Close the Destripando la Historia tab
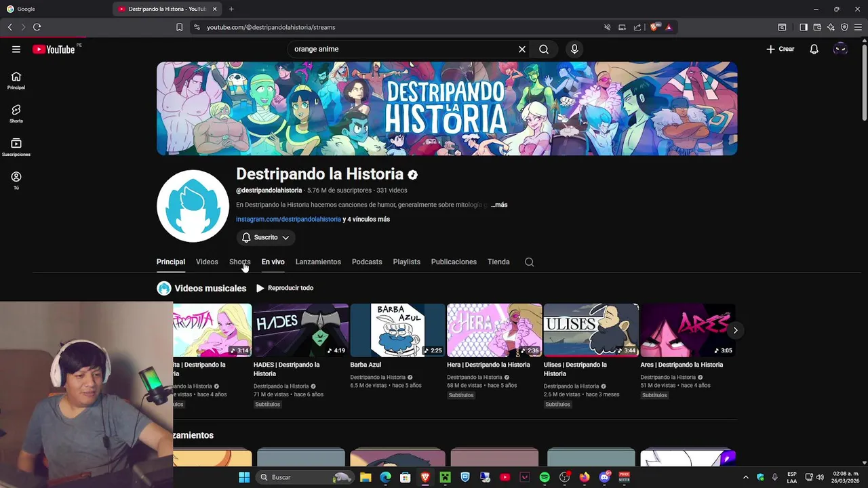 [215, 9]
